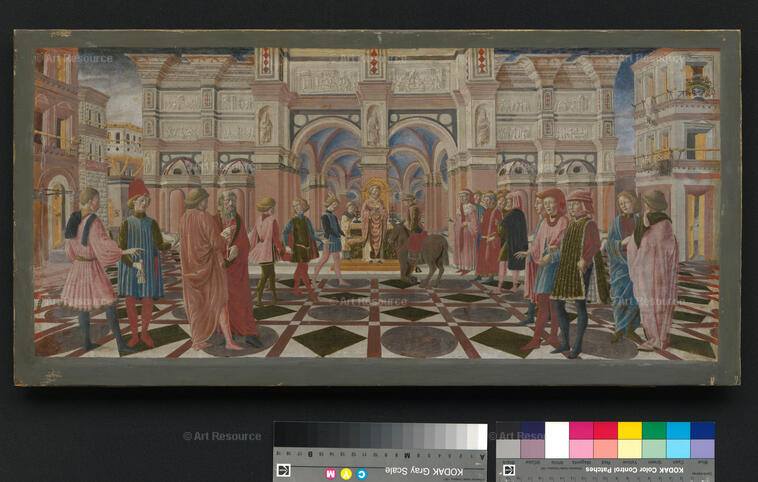Select the light pink tint patch
758x482 pixels.
click(581, 449)
